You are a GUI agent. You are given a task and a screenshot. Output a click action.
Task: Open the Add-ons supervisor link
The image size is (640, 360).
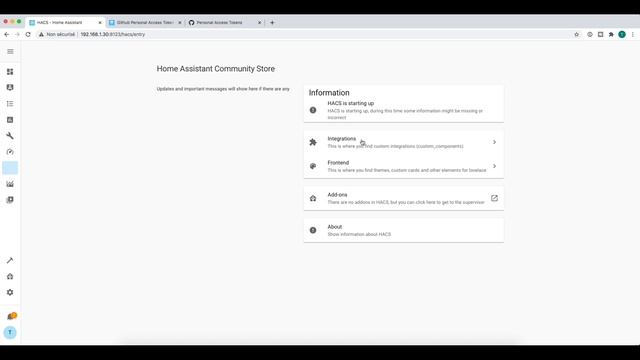tap(404, 198)
